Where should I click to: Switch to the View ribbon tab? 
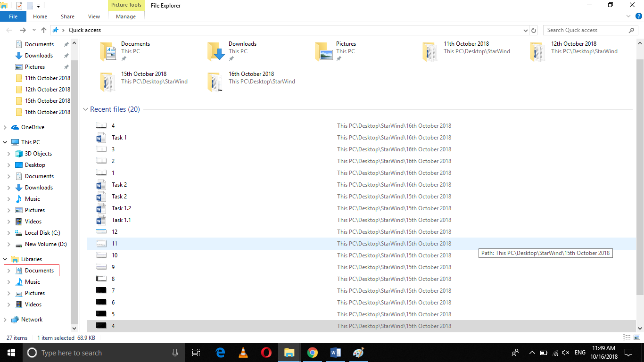coord(93,16)
